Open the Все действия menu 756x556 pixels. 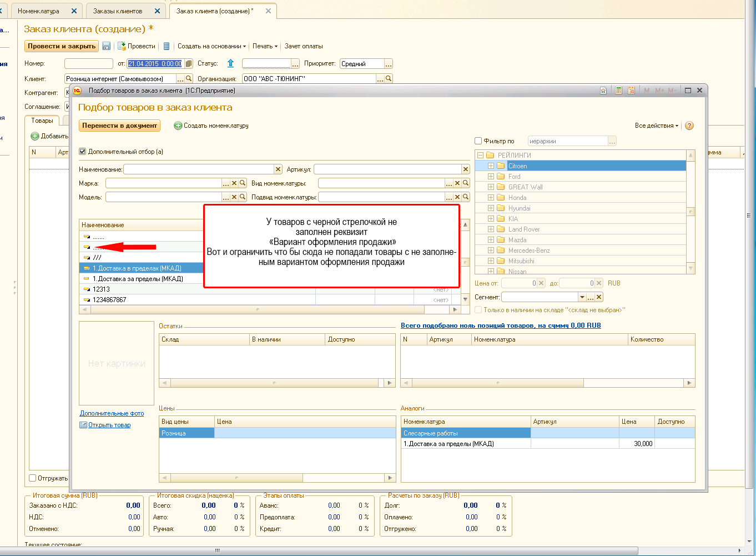pyautogui.click(x=656, y=126)
